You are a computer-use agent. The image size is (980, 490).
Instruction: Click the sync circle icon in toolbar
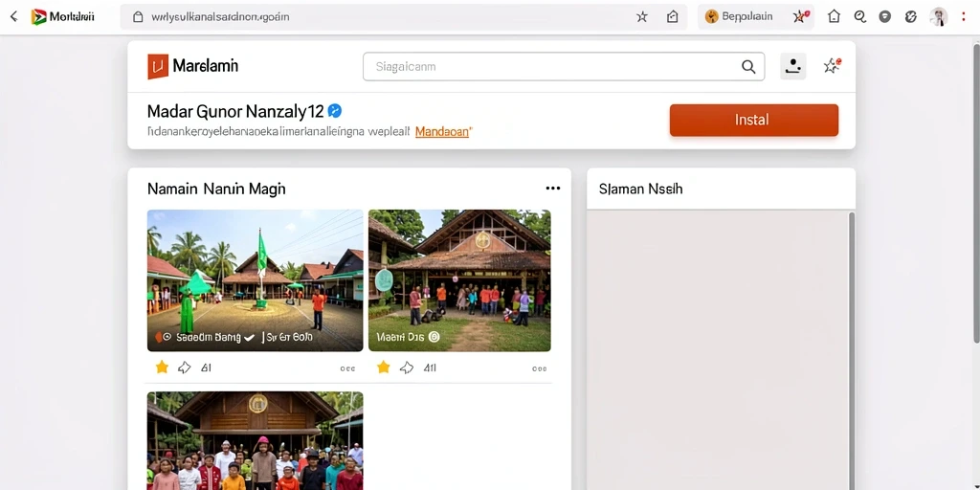point(911,17)
